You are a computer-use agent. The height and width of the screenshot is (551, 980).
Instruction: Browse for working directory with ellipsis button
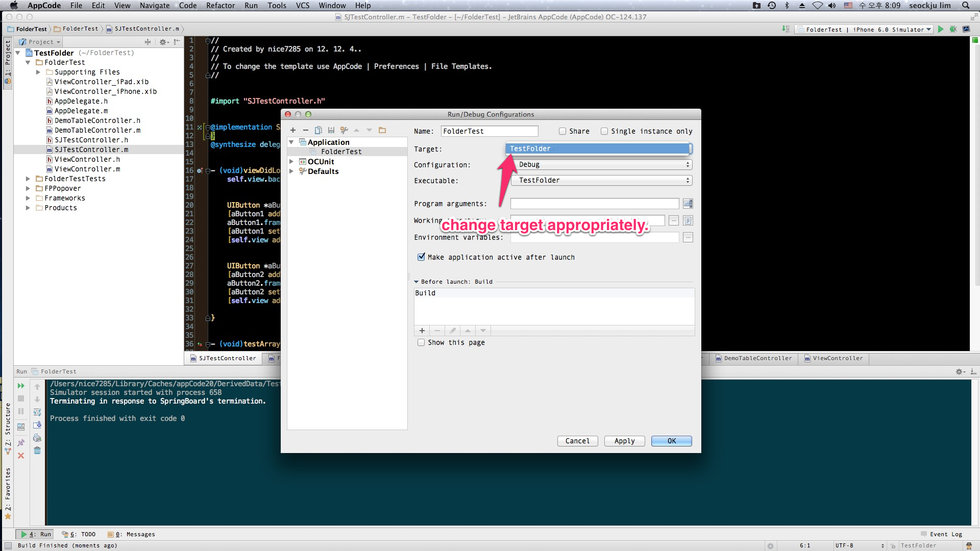coord(674,220)
